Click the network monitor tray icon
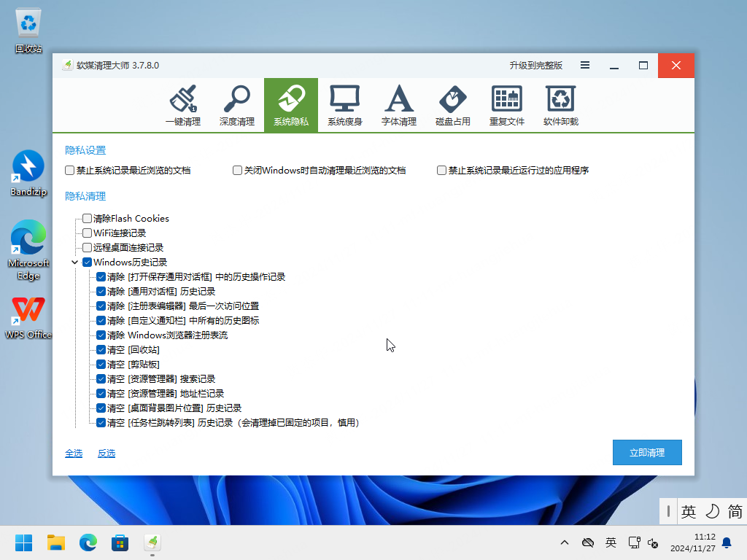The height and width of the screenshot is (560, 747). pos(634,542)
